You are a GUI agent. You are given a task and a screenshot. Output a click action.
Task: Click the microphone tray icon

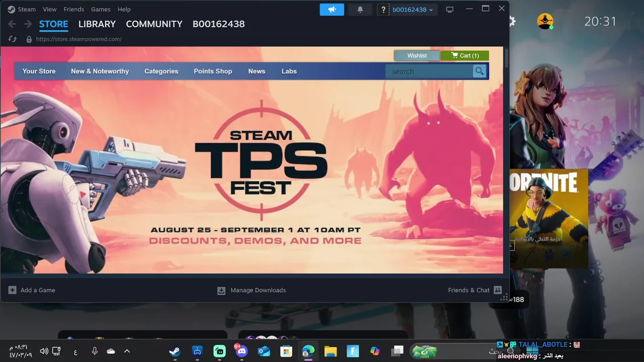pos(94,351)
